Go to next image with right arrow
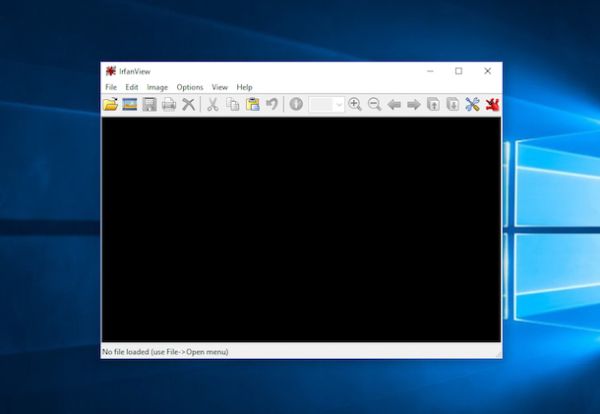600x414 pixels. pos(413,104)
